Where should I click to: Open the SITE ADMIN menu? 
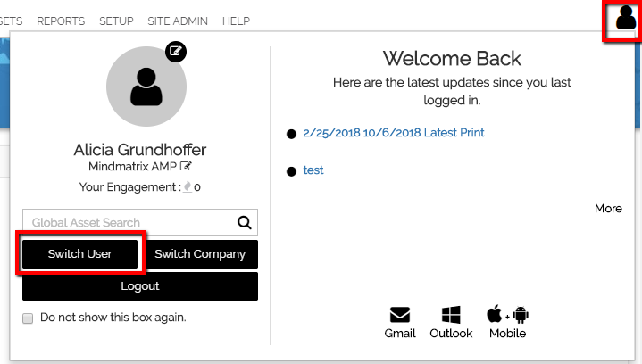click(x=178, y=21)
